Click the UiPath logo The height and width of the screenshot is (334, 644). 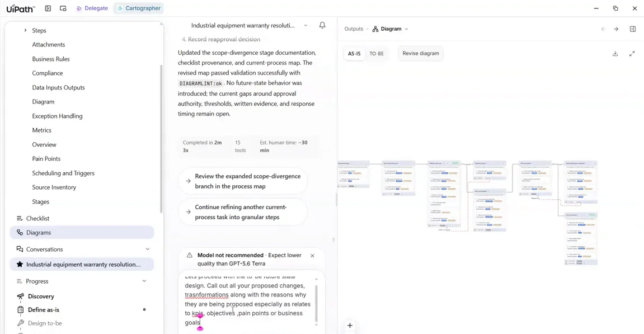click(21, 8)
